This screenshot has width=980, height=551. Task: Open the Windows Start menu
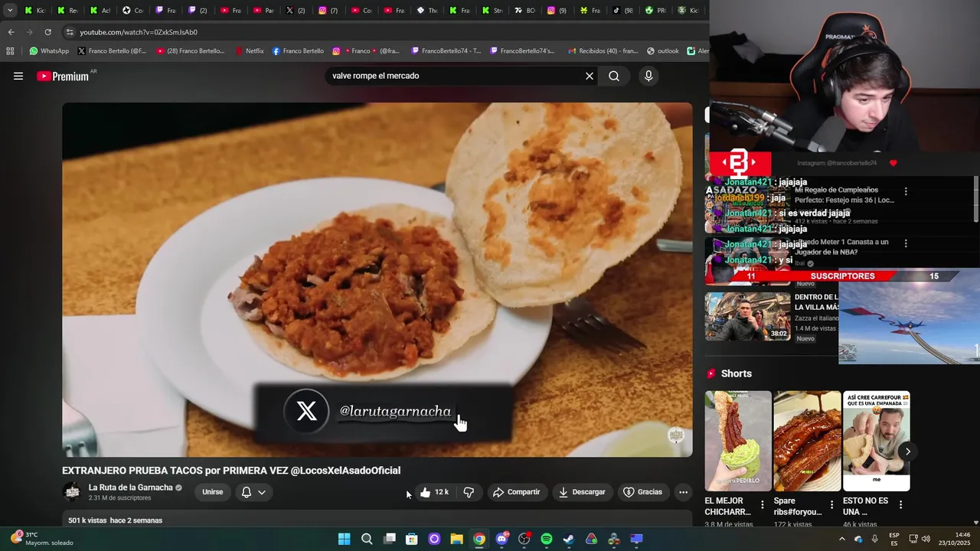pyautogui.click(x=345, y=539)
